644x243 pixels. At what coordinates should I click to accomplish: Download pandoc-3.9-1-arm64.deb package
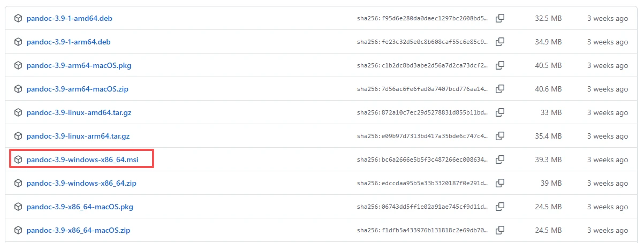coord(69,42)
